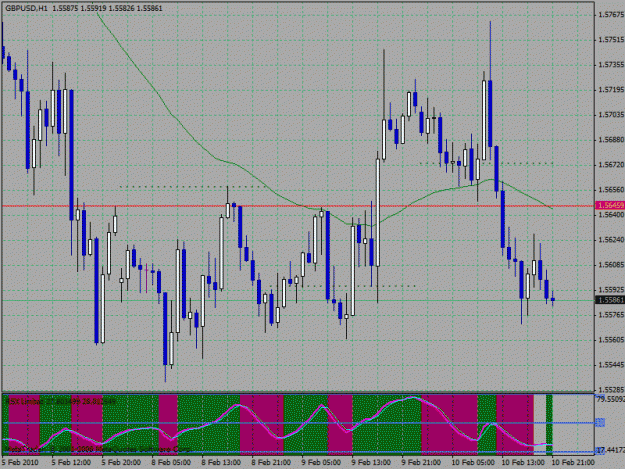The image size is (625, 469).
Task: Click the 1.57355 price scale label
Action: 611,65
